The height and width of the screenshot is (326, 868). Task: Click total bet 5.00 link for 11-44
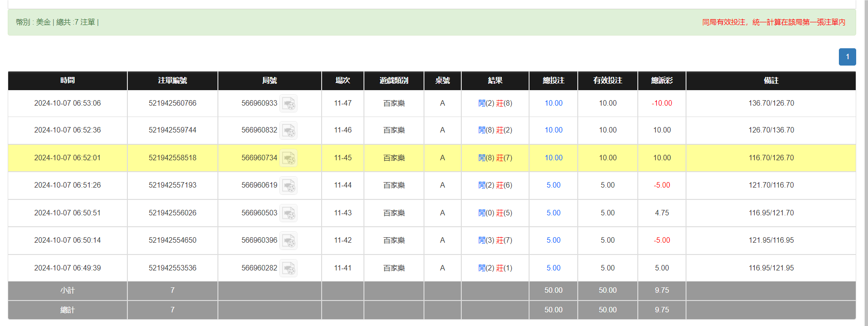click(x=553, y=185)
